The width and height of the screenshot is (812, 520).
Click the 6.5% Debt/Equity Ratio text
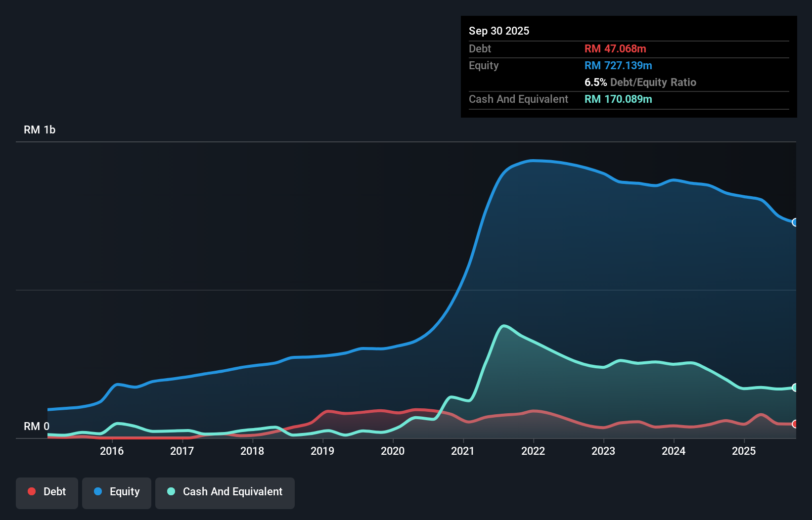point(640,82)
